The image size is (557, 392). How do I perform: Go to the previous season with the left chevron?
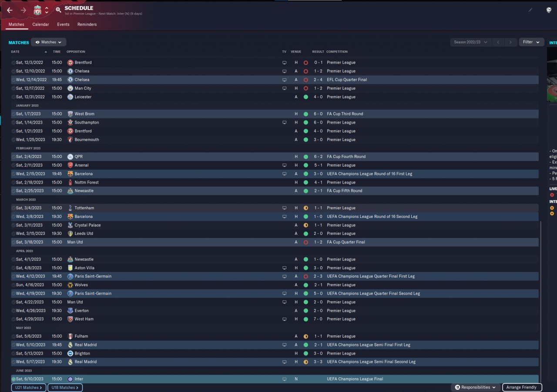tap(498, 42)
